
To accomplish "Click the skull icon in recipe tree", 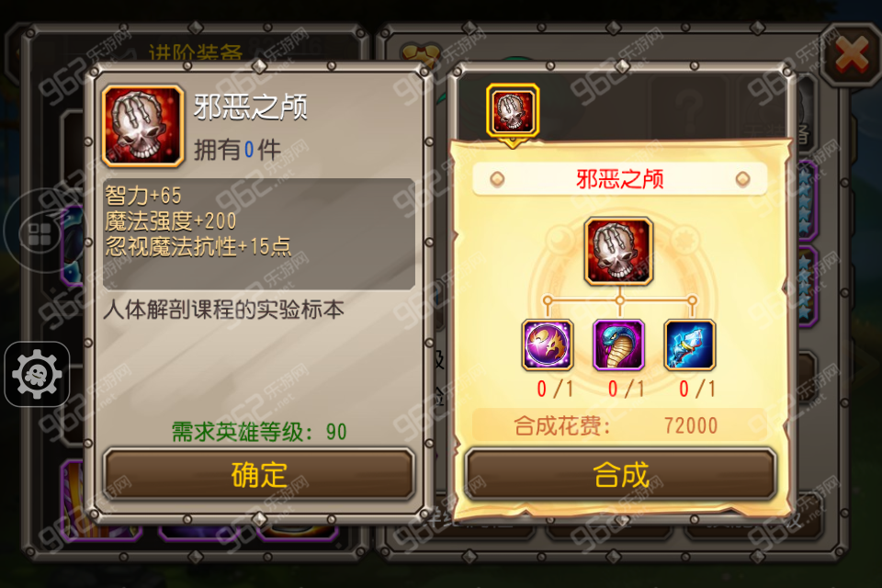I will [x=618, y=252].
